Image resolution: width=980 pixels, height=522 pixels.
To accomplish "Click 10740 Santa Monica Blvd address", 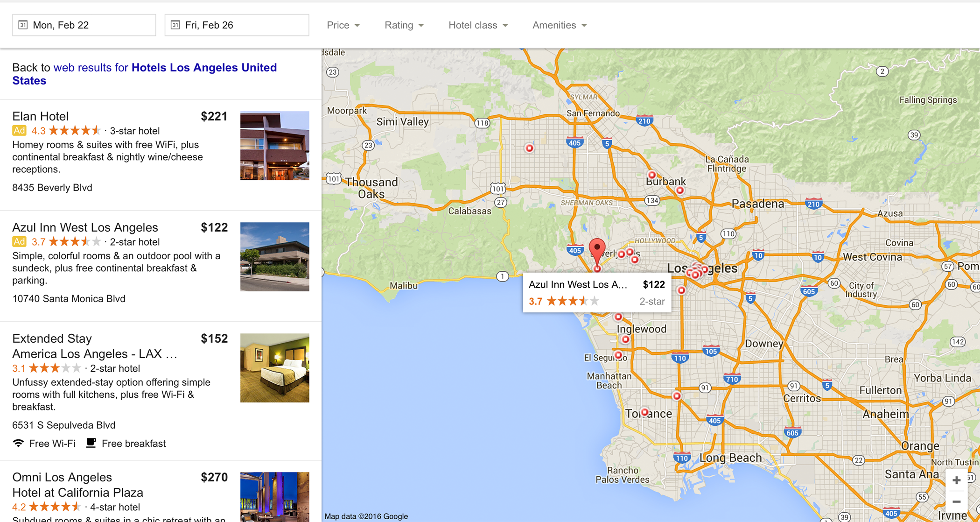I will tap(69, 299).
